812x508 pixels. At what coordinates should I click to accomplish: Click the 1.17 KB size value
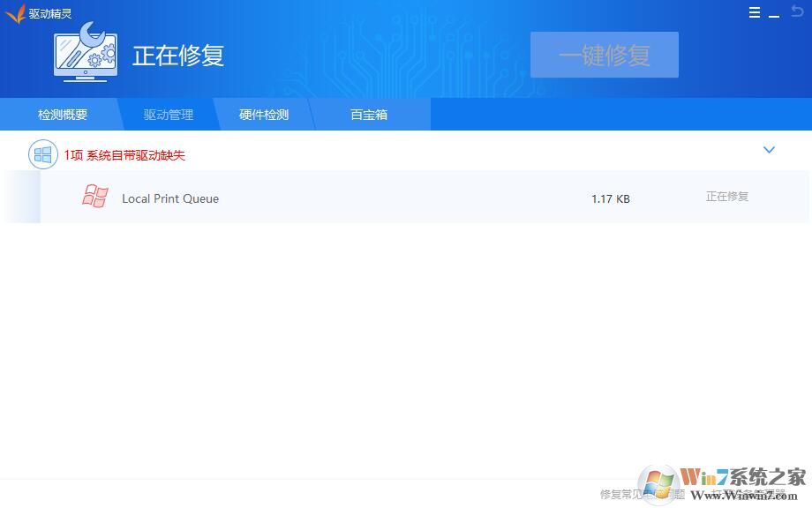[x=611, y=198]
